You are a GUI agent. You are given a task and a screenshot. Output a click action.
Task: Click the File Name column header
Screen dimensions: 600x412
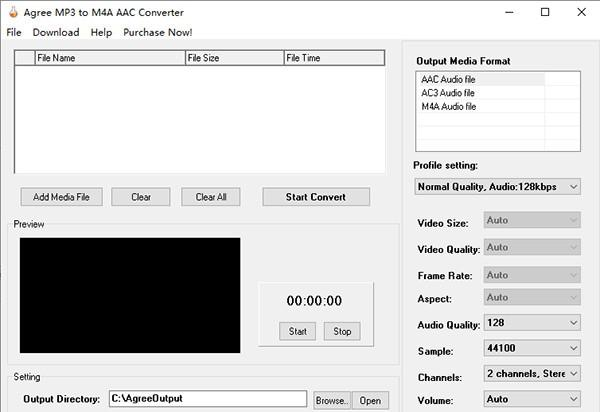110,58
